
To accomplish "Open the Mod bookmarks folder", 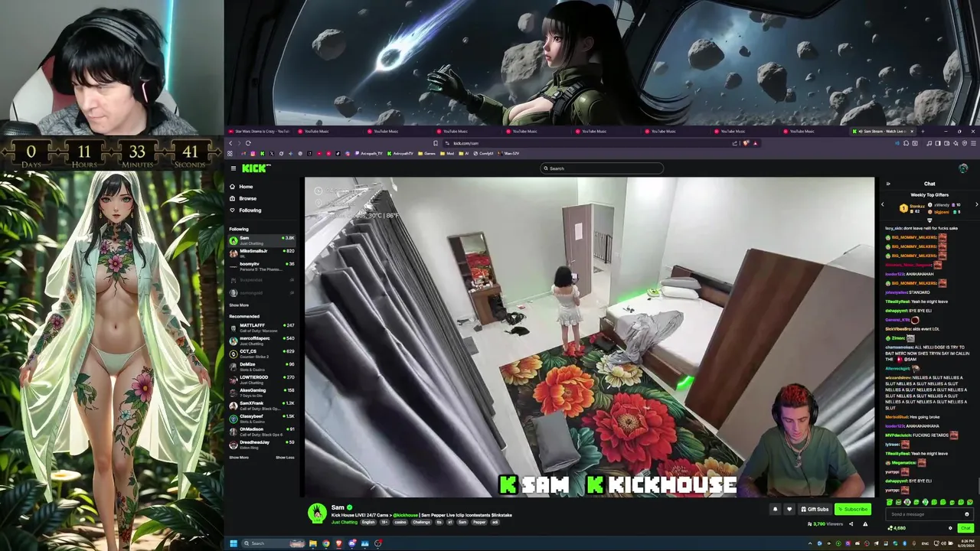I will 447,153.
